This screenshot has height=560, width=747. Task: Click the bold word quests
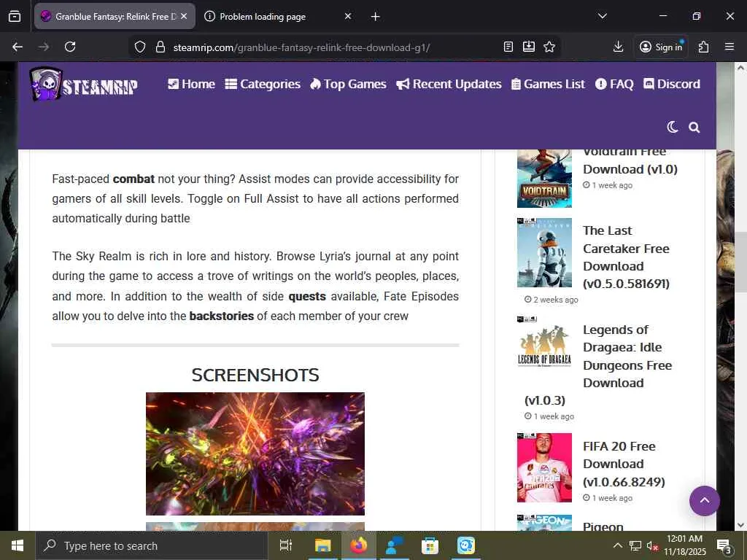click(x=307, y=296)
